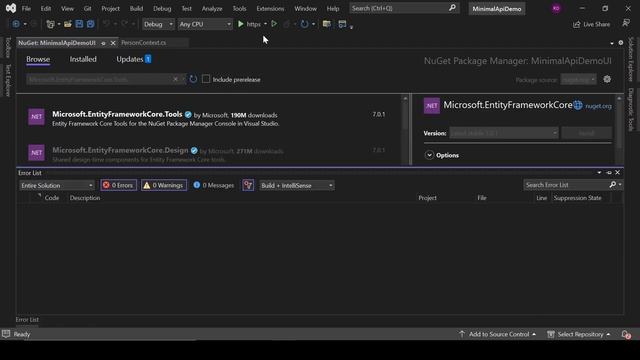Image resolution: width=640 pixels, height=360 pixels.
Task: Open the Toolbox side tab
Action: (8, 47)
